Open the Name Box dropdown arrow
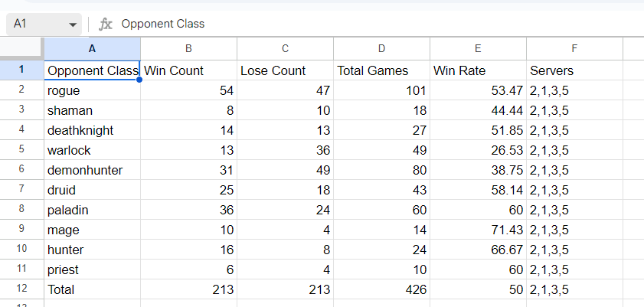This screenshot has width=644, height=307. (74, 24)
